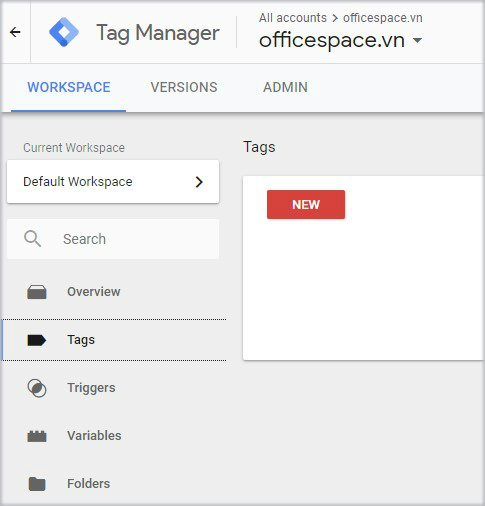Click the red NEW tag button

(x=306, y=205)
